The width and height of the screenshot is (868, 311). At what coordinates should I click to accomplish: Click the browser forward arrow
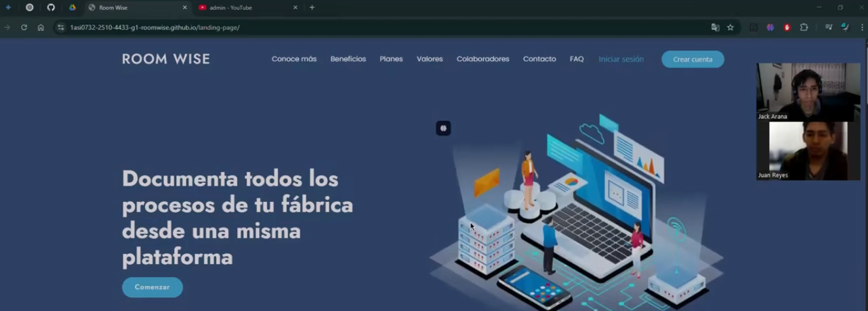click(7, 27)
